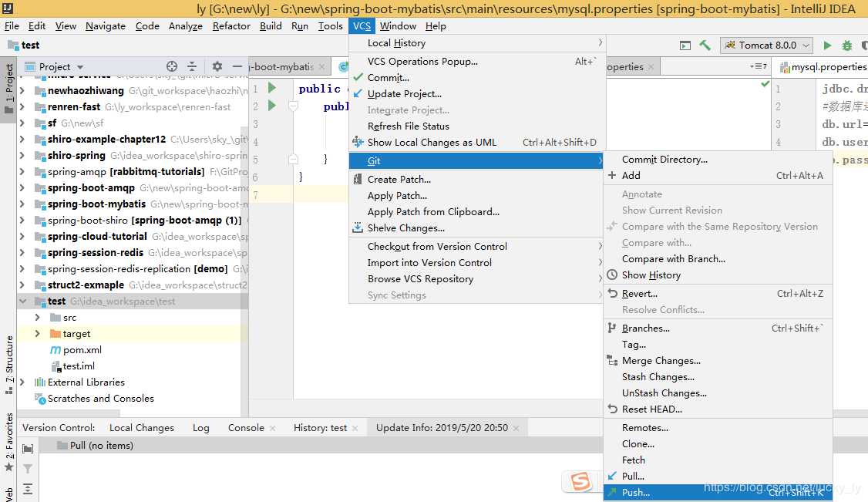Choose Stash Changes... in the Git submenu

tap(718, 377)
